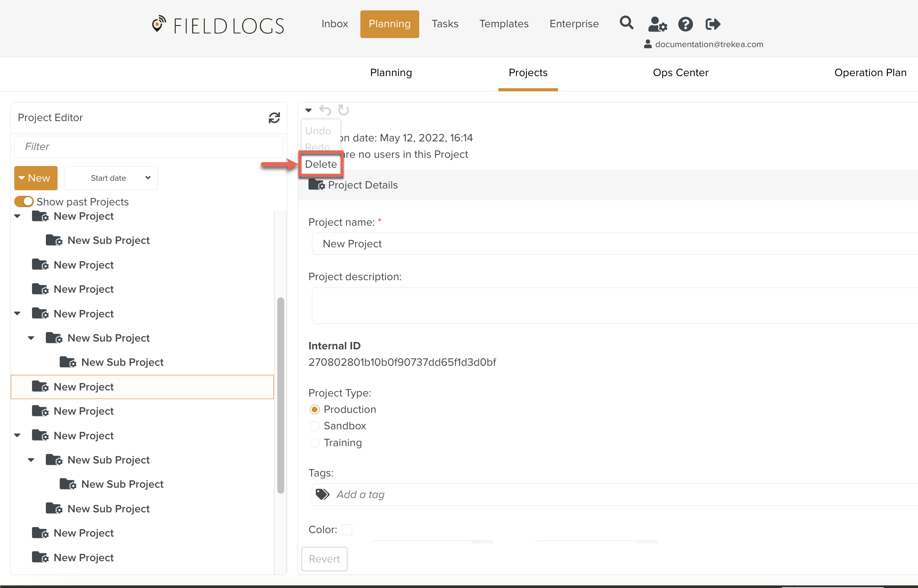Open the help question mark icon
This screenshot has width=918, height=588.
[x=685, y=24]
